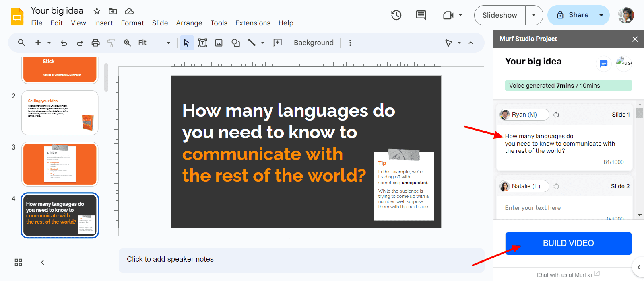This screenshot has height=281, width=644.
Task: Open the comments history icon
Action: click(x=421, y=15)
